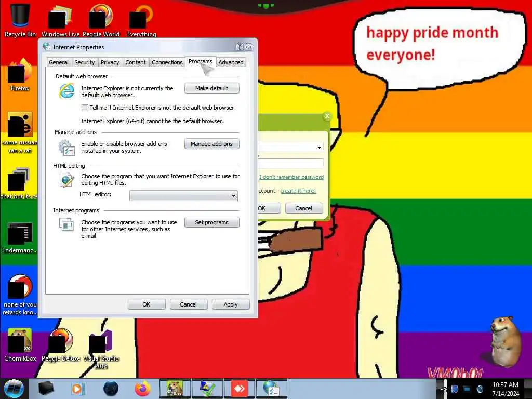
Task: Click the 'create it here!' link
Action: pos(298,191)
